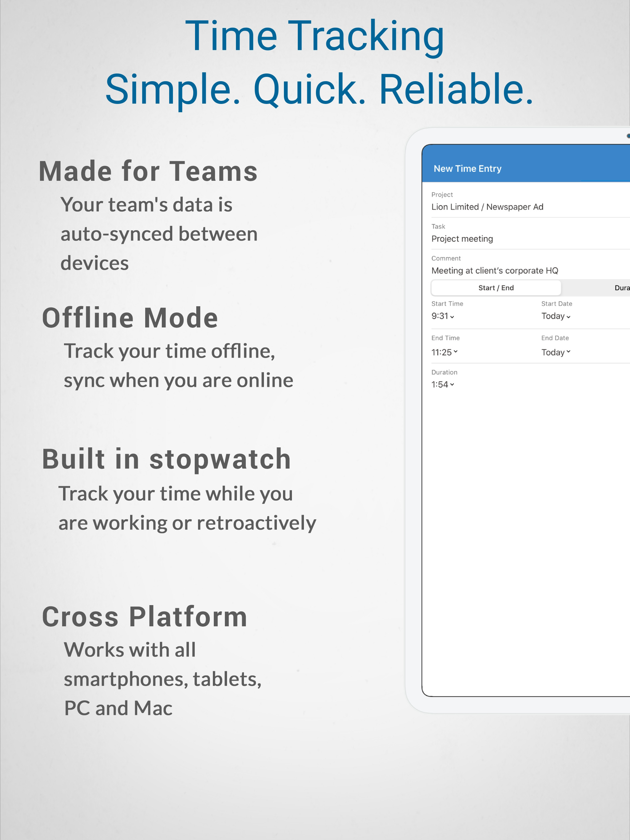Expand the End Date Today dropdown

tap(556, 352)
